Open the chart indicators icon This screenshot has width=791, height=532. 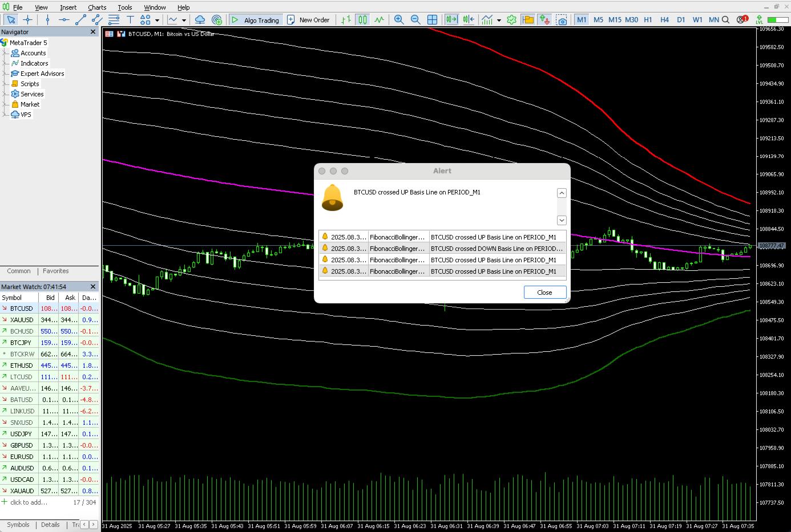point(487,20)
